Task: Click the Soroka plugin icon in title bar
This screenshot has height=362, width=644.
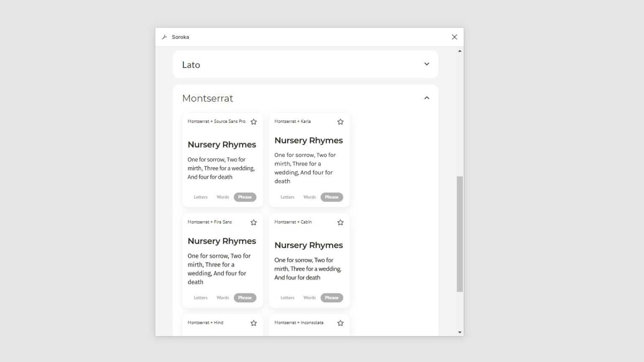Action: click(164, 37)
